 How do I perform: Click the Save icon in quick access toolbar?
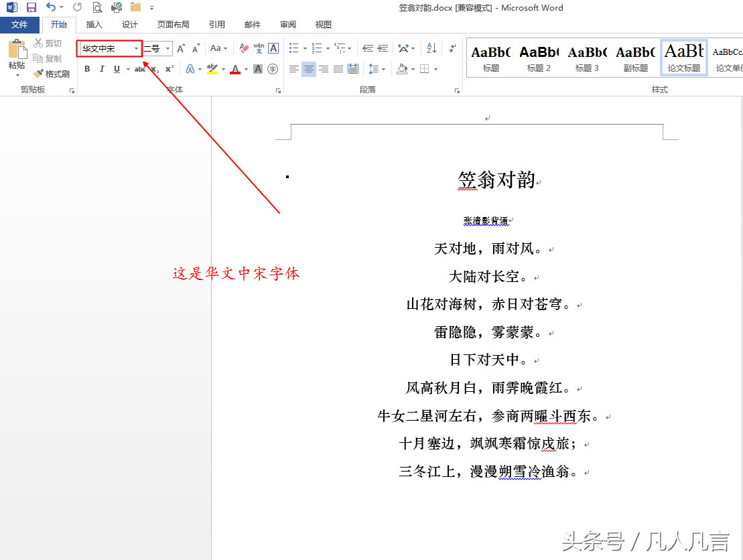31,8
